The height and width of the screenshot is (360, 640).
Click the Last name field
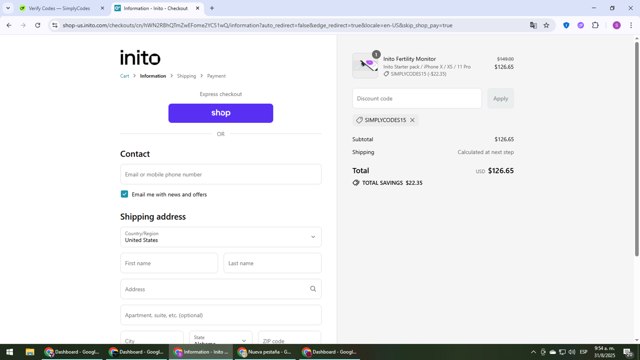[x=272, y=263]
